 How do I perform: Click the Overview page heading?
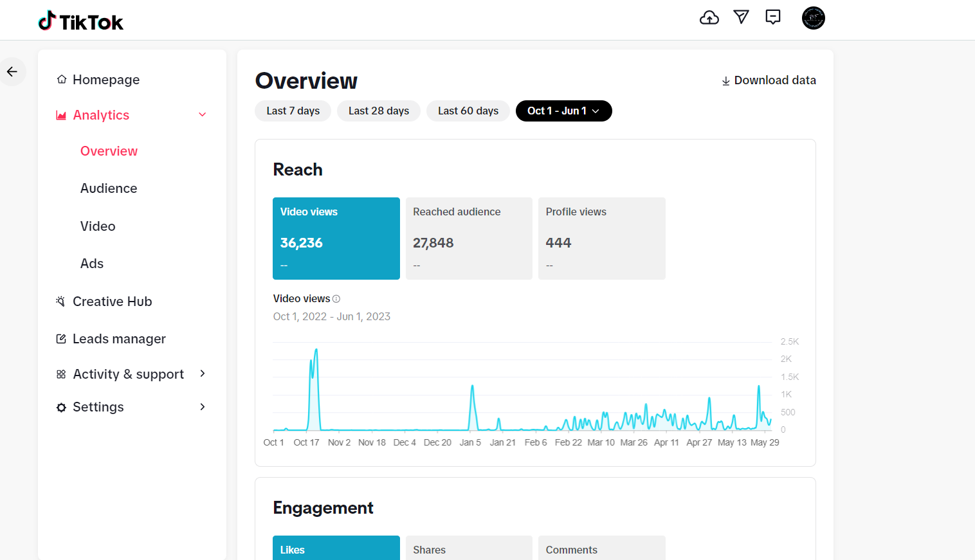[306, 81]
